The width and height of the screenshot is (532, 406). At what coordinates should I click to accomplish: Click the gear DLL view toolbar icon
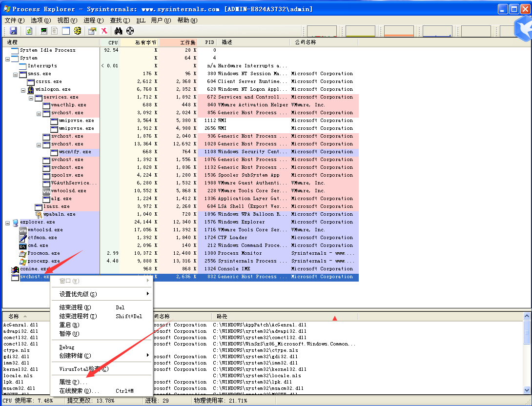pos(78,31)
